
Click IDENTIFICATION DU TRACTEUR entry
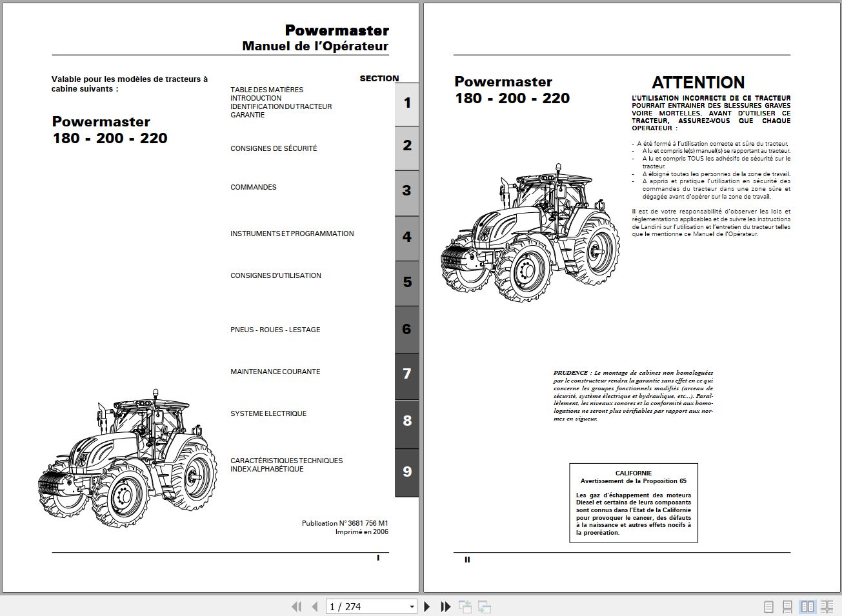[x=281, y=106]
